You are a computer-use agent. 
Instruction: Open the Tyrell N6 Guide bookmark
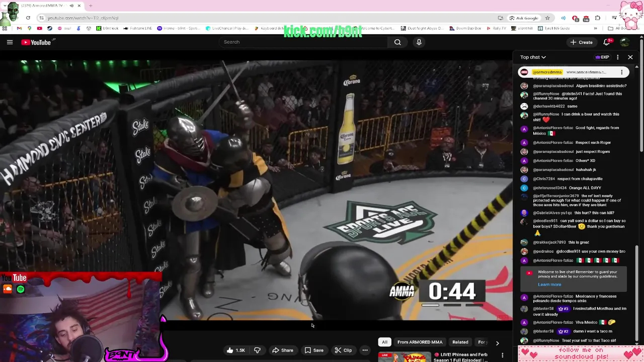pos(554,28)
